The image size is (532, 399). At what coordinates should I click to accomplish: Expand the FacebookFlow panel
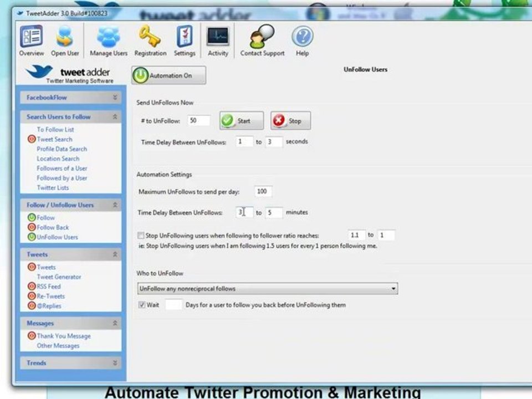pyautogui.click(x=115, y=98)
